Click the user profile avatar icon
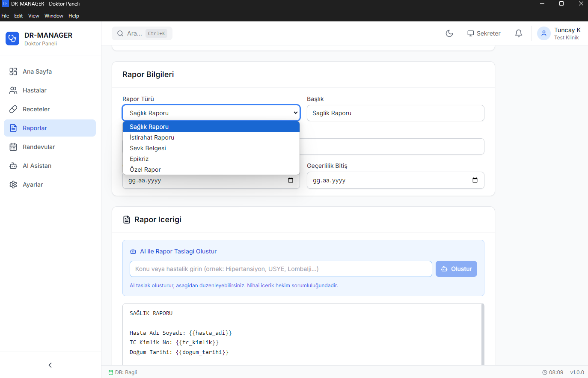The width and height of the screenshot is (588, 378). coord(543,33)
